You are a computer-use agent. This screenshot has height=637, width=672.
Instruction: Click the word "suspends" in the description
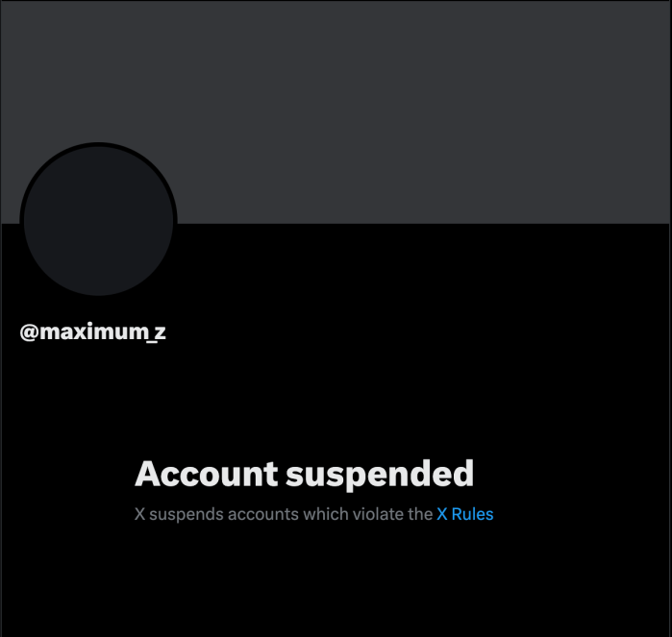click(186, 515)
